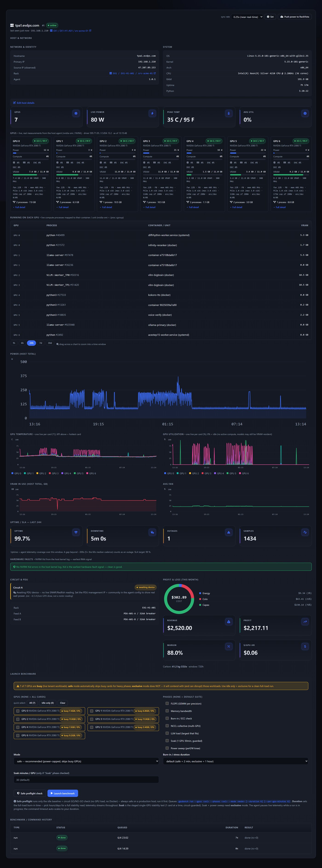Click the Safe preflight check button
Viewport: 322px width, 868px height.
tap(30, 793)
